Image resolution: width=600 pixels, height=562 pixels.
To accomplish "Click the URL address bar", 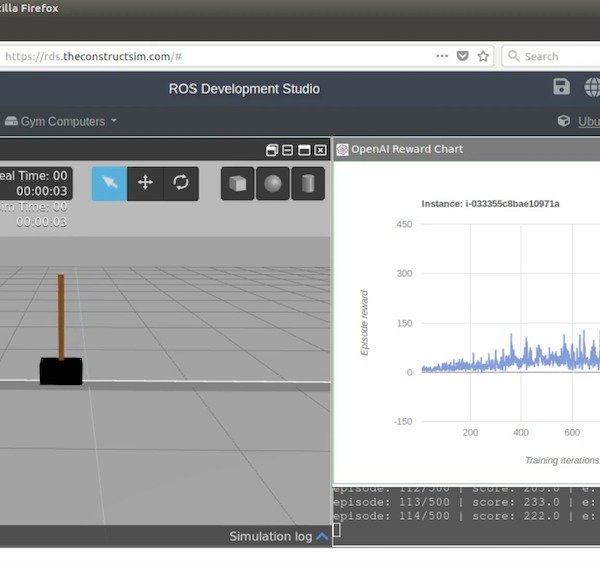I will tap(200, 57).
